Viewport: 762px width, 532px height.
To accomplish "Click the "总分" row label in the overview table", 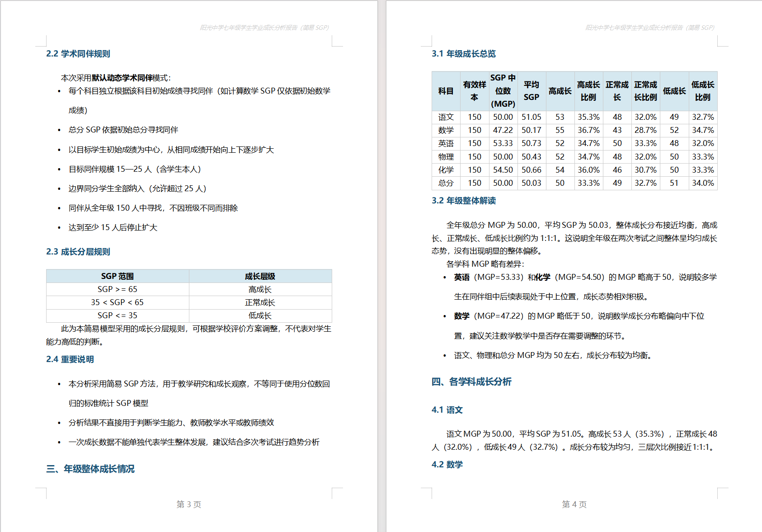I will pyautogui.click(x=446, y=183).
